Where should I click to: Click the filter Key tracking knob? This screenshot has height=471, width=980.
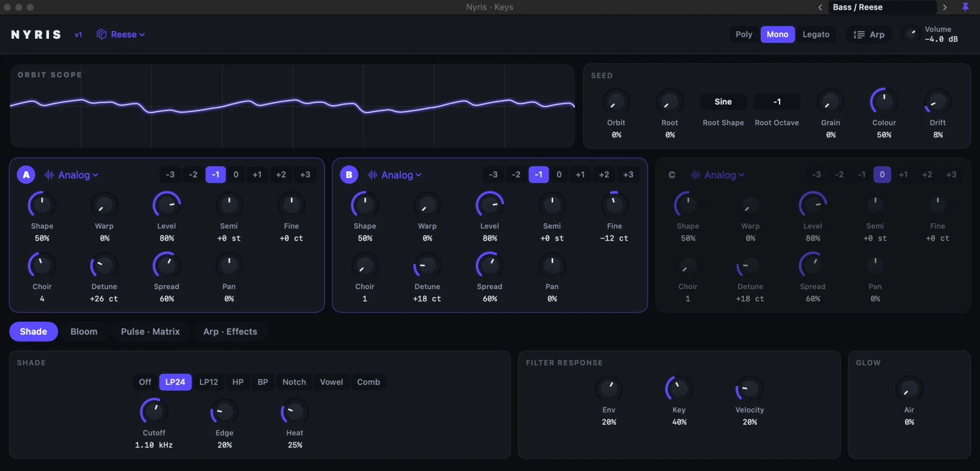tap(679, 389)
